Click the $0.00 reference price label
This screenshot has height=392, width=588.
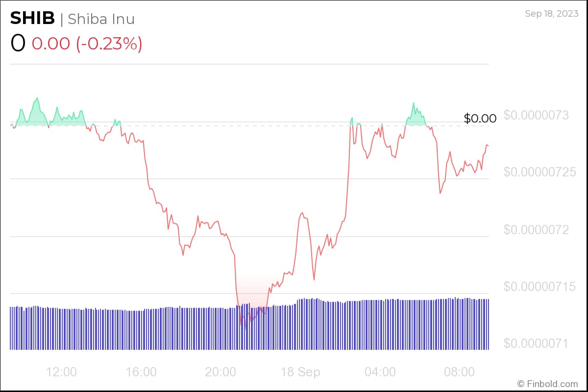480,118
